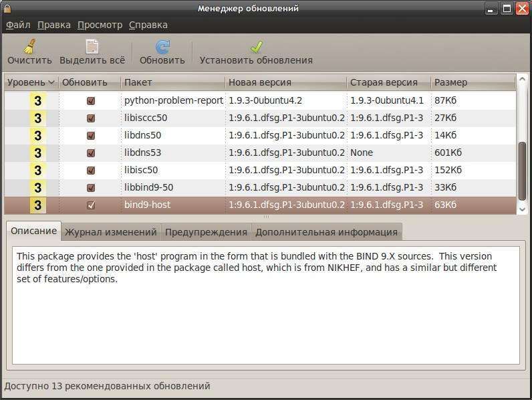532x400 pixels.
Task: Click inside the package description text area
Action: (266, 306)
